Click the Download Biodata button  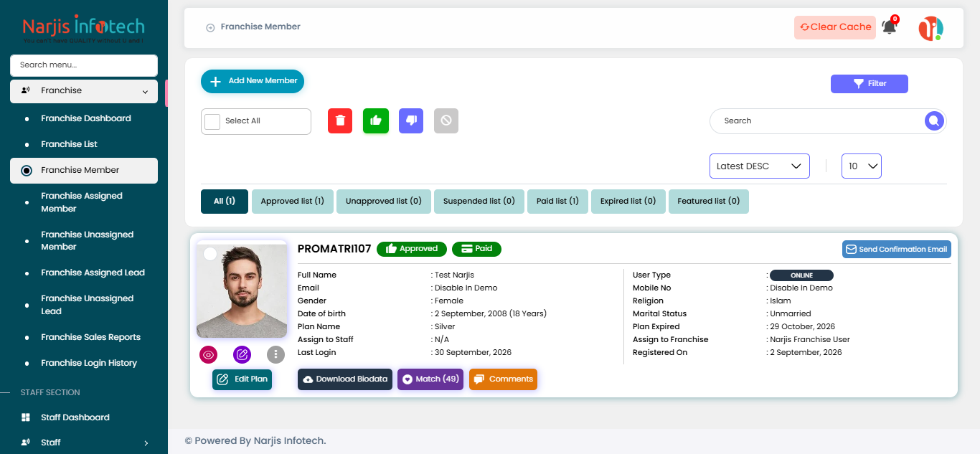click(x=346, y=379)
